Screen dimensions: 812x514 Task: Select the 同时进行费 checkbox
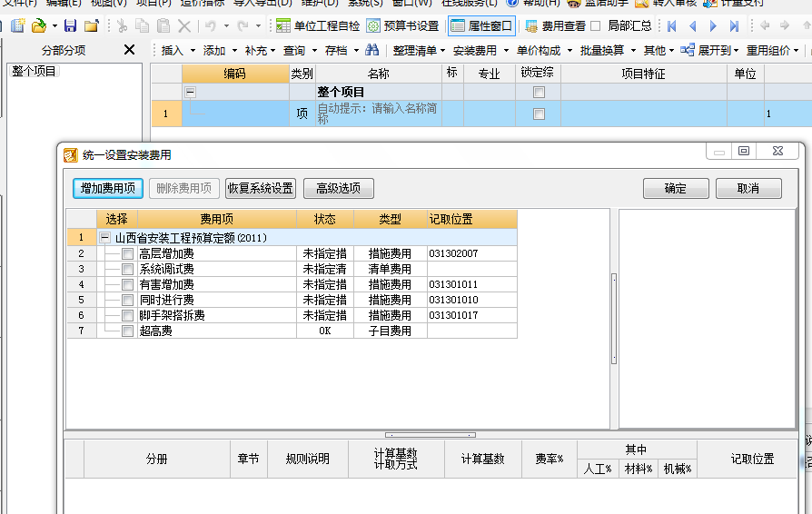pos(127,300)
